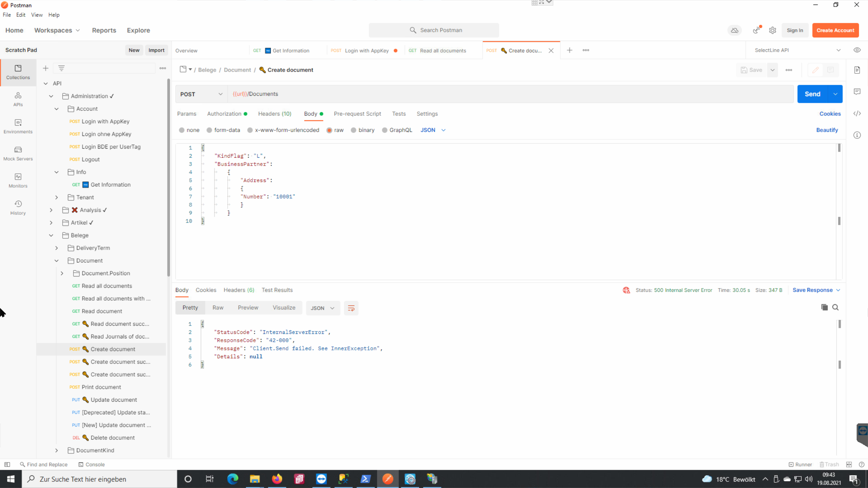Open the POST method dropdown
Image resolution: width=868 pixels, height=488 pixels.
201,94
